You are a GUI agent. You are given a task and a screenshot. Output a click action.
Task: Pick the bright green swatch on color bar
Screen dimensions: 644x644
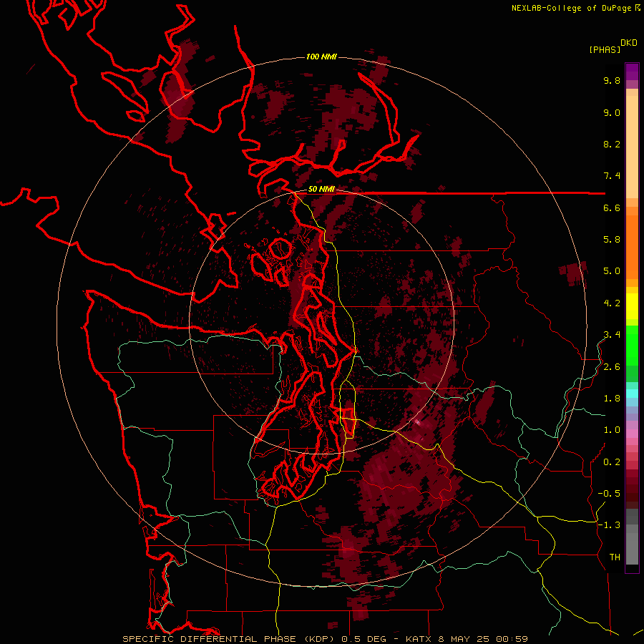(x=632, y=345)
